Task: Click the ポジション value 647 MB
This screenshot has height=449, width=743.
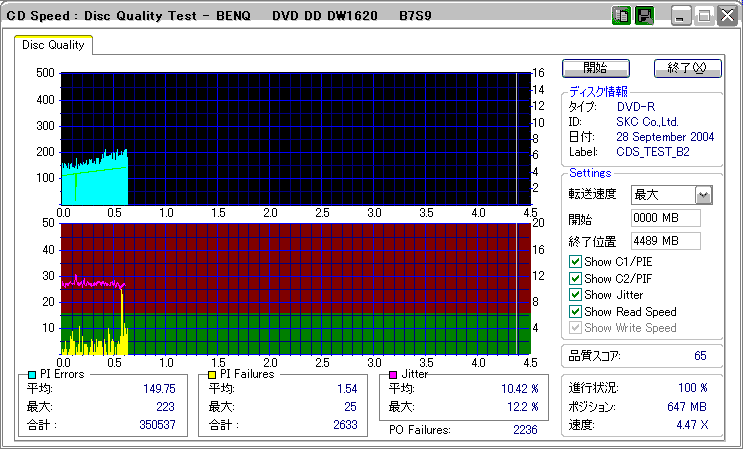Action: (x=687, y=407)
